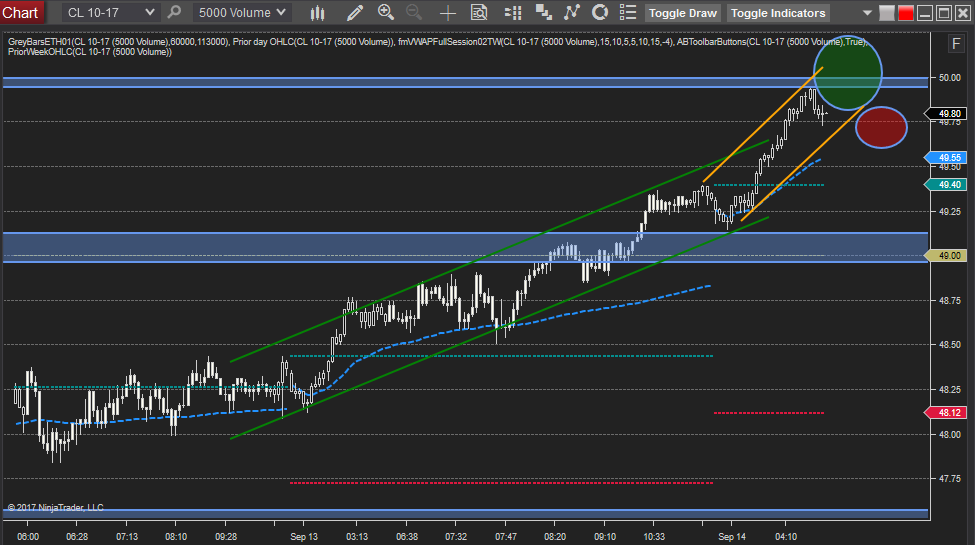Click the 48.50 price axis label

point(949,344)
